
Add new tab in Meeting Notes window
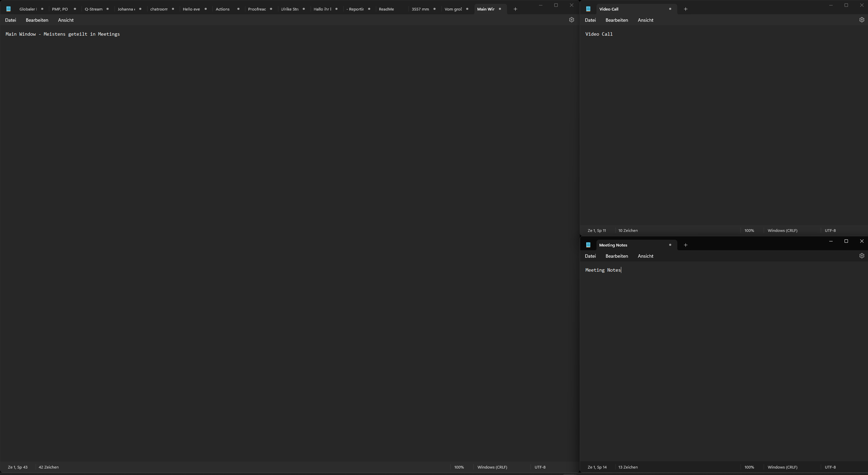pyautogui.click(x=685, y=245)
